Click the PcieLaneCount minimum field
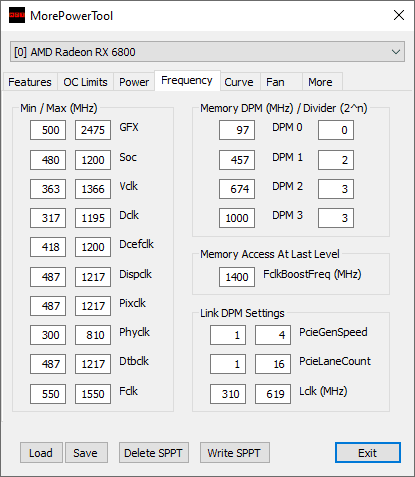This screenshot has width=415, height=477. [228, 364]
